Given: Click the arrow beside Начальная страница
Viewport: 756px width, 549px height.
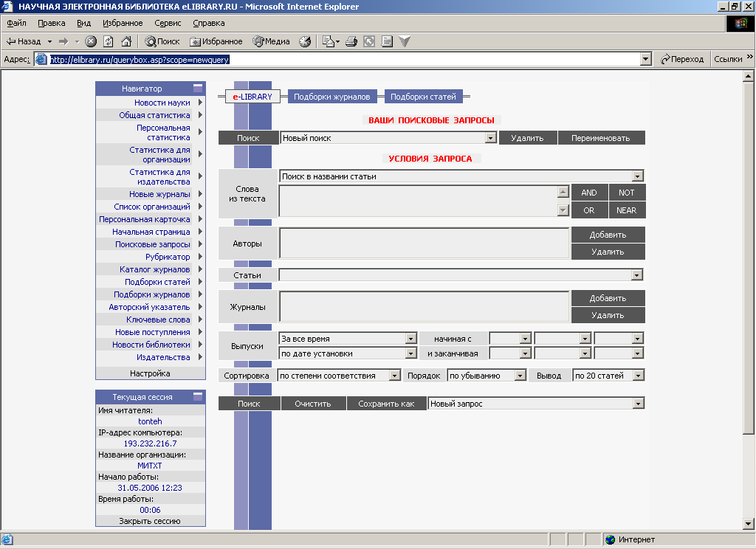Looking at the screenshot, I should [200, 232].
